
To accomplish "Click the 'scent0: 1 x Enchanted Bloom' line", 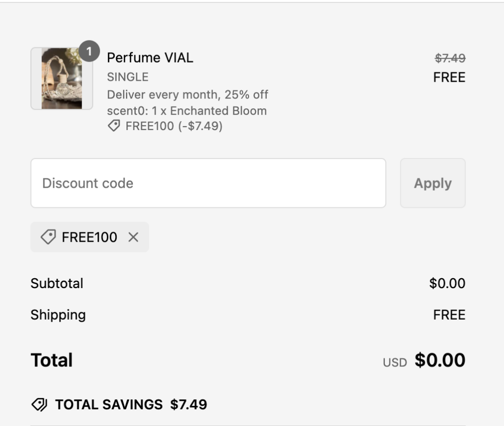I will [x=187, y=110].
